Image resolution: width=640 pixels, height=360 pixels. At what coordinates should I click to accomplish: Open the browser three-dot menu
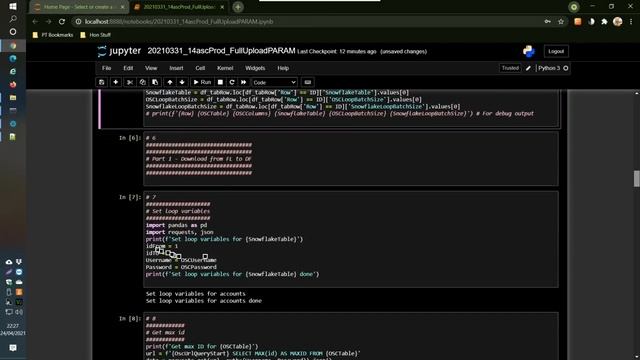[x=631, y=22]
